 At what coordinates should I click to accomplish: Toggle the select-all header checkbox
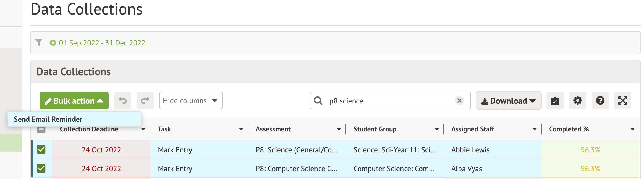[41, 130]
